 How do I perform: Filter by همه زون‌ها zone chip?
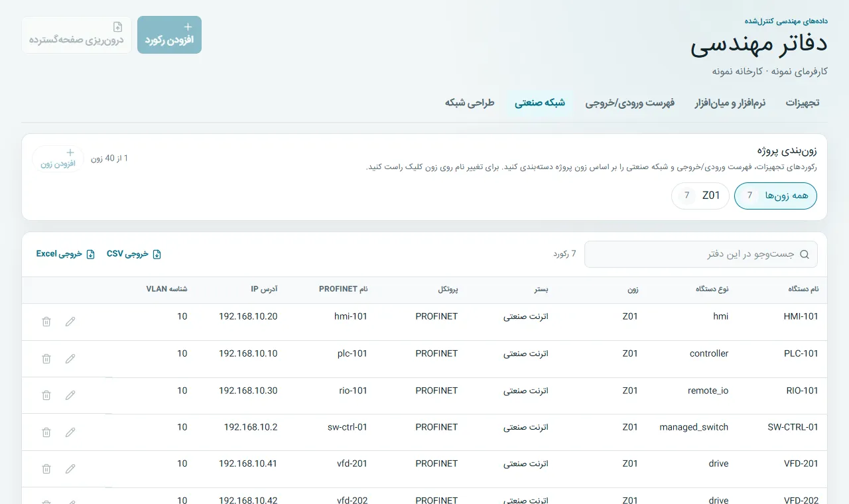coord(775,196)
